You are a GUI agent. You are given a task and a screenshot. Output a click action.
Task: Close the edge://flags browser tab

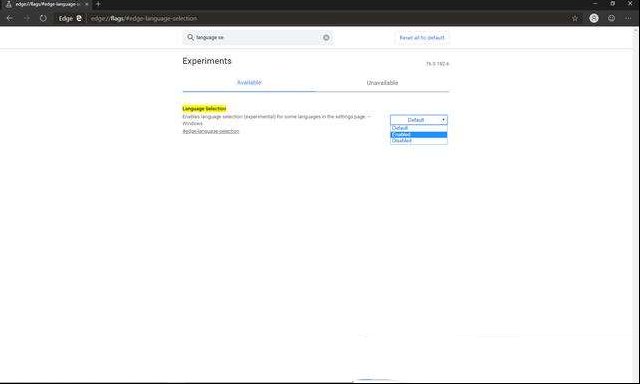pos(87,4)
